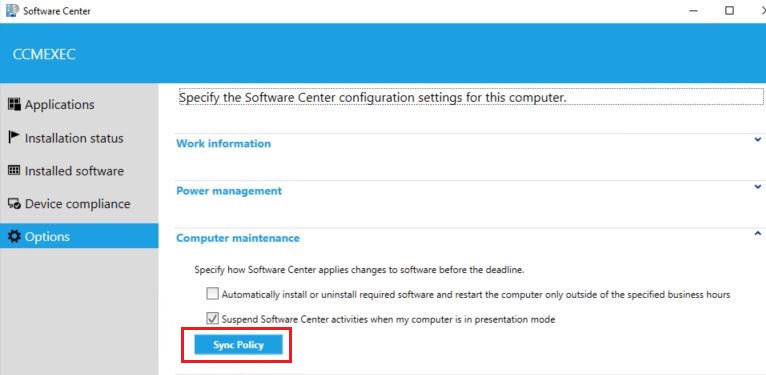766x375 pixels.
Task: Open the Applications page via its label
Action: [x=60, y=104]
